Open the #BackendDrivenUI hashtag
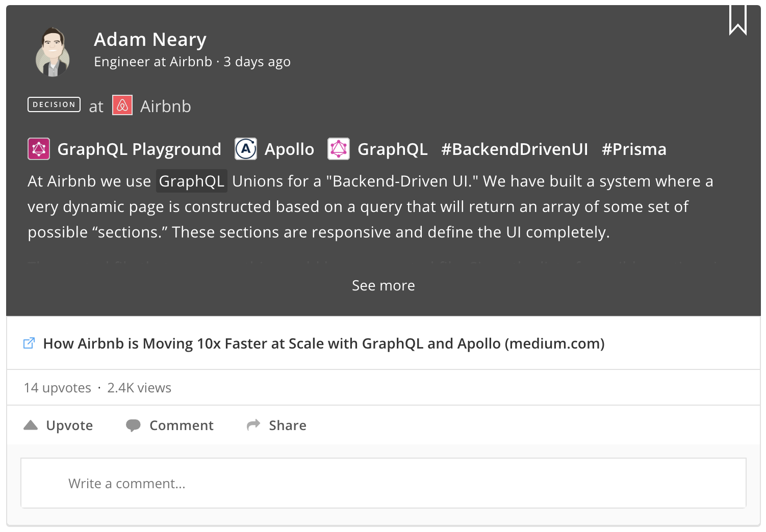 (515, 149)
